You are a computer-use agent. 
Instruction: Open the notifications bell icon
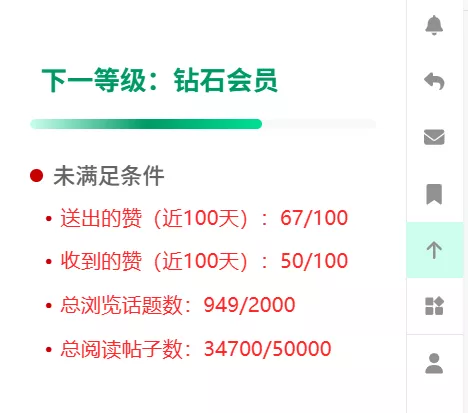click(434, 25)
